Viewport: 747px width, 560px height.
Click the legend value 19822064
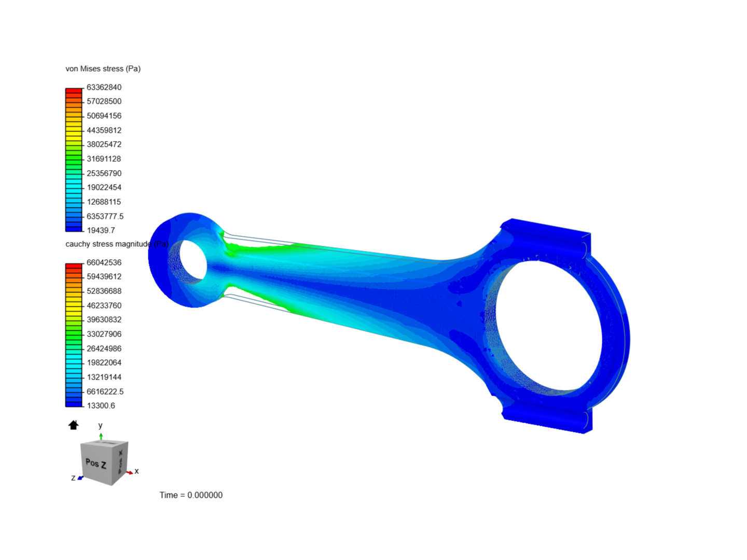click(x=104, y=362)
